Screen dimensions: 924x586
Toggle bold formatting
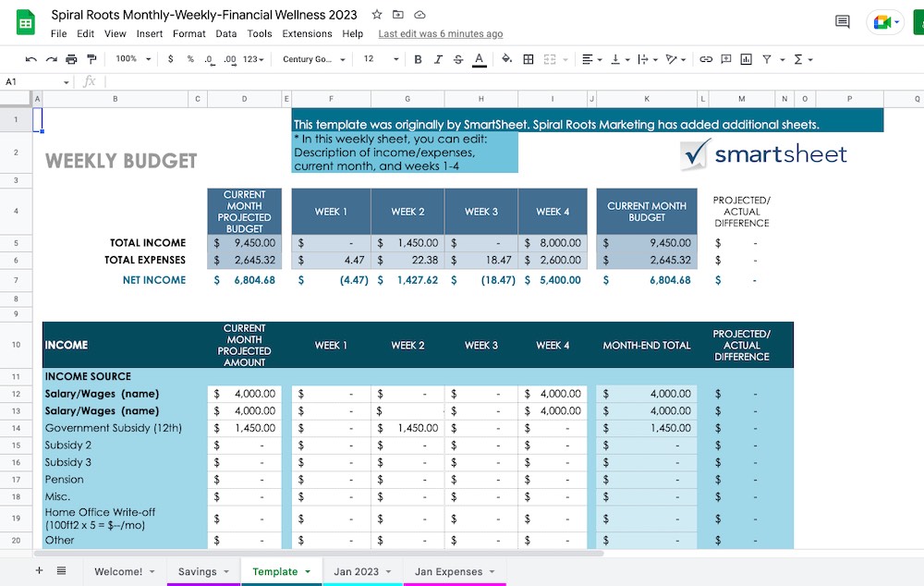click(x=418, y=59)
